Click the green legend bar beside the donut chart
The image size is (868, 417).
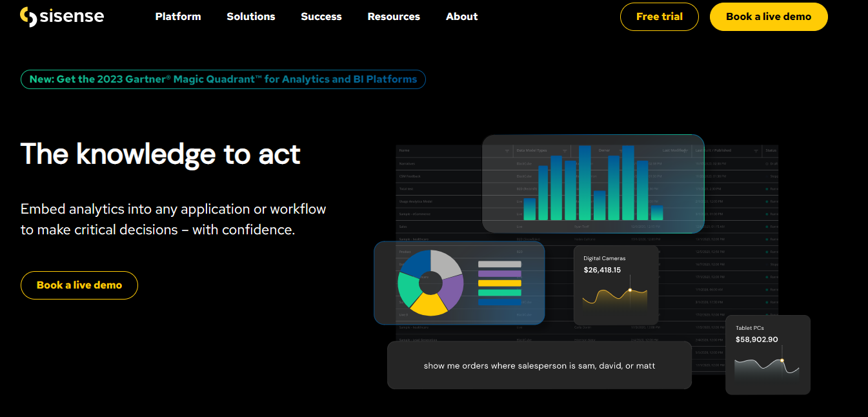500,292
